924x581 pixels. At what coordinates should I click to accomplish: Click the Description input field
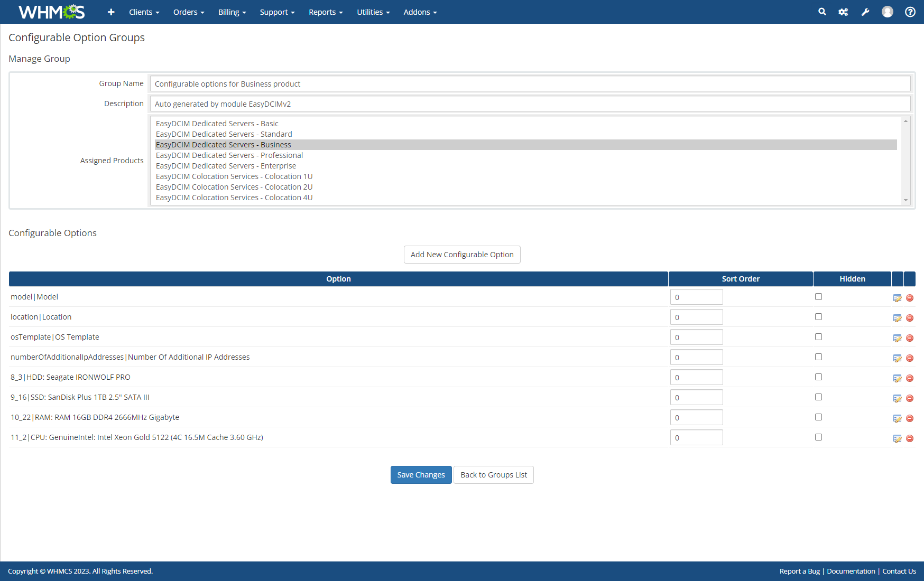click(x=530, y=104)
